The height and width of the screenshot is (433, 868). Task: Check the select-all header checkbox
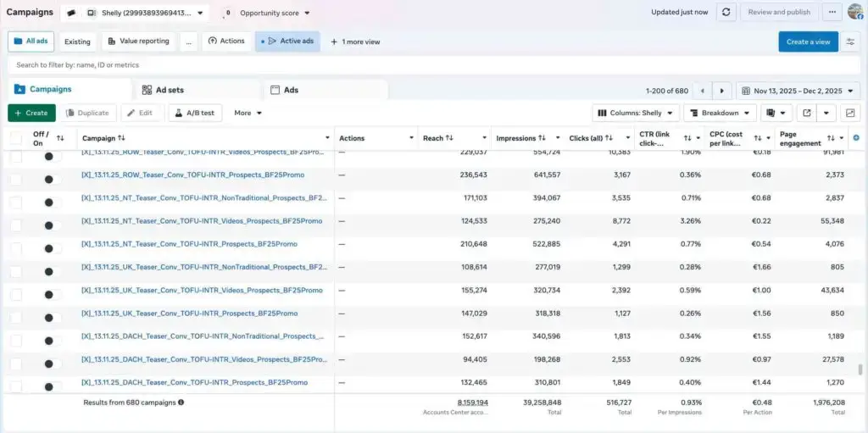coord(16,138)
